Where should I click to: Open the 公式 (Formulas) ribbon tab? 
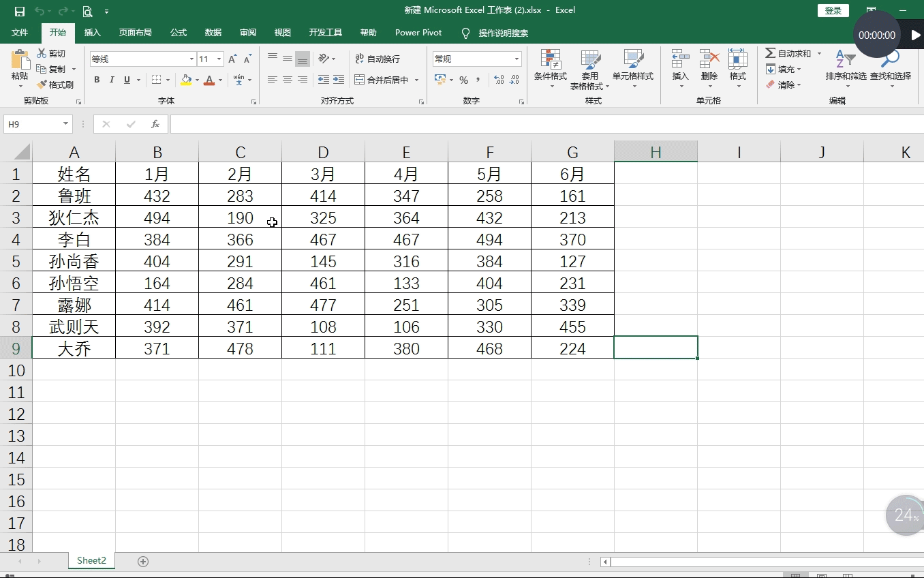tap(179, 33)
